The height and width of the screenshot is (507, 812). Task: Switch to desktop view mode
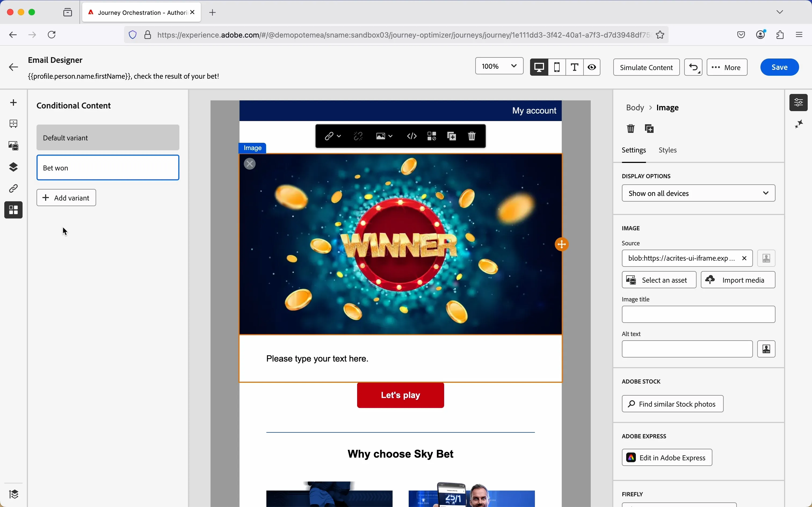pyautogui.click(x=539, y=67)
